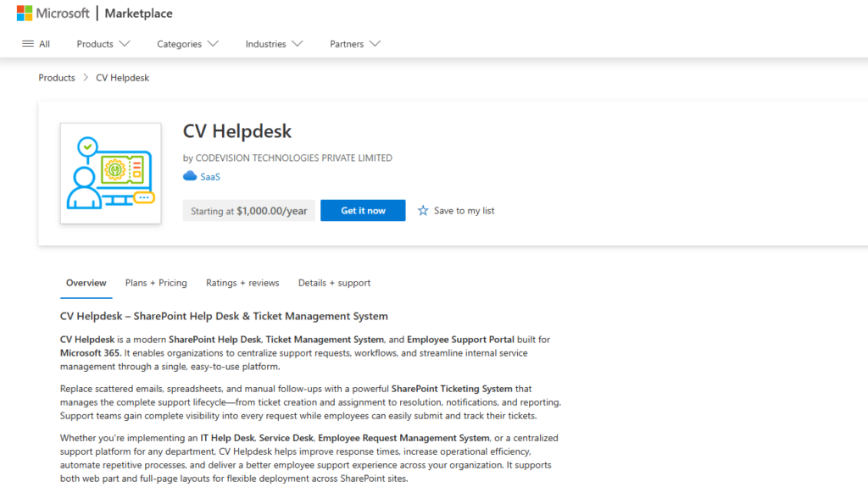
Task: Open the Ratings + reviews tab
Action: click(x=242, y=283)
